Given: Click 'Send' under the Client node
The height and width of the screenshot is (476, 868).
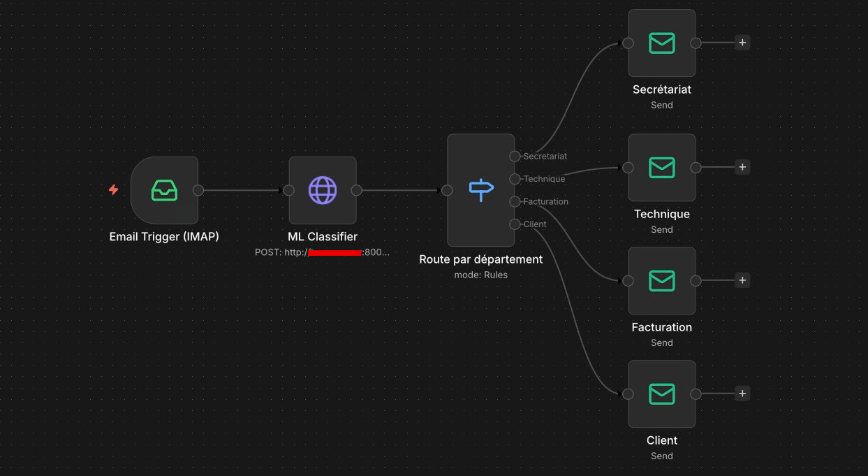Looking at the screenshot, I should 662,456.
